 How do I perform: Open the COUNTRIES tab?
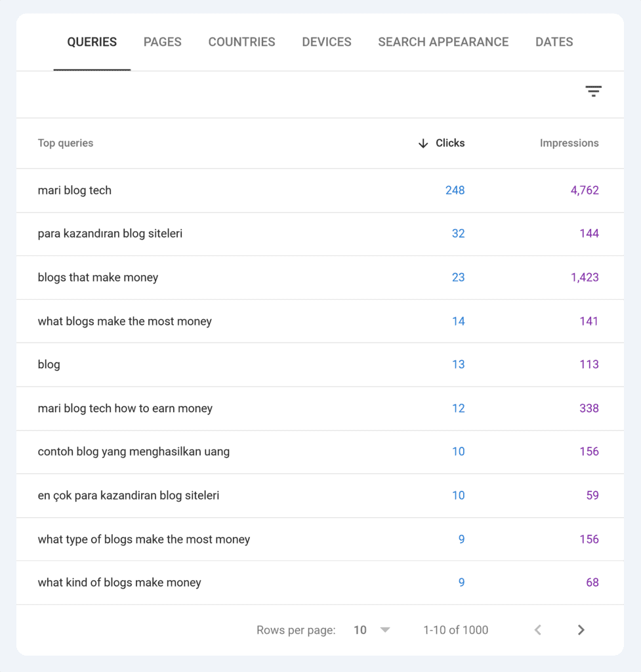point(241,41)
